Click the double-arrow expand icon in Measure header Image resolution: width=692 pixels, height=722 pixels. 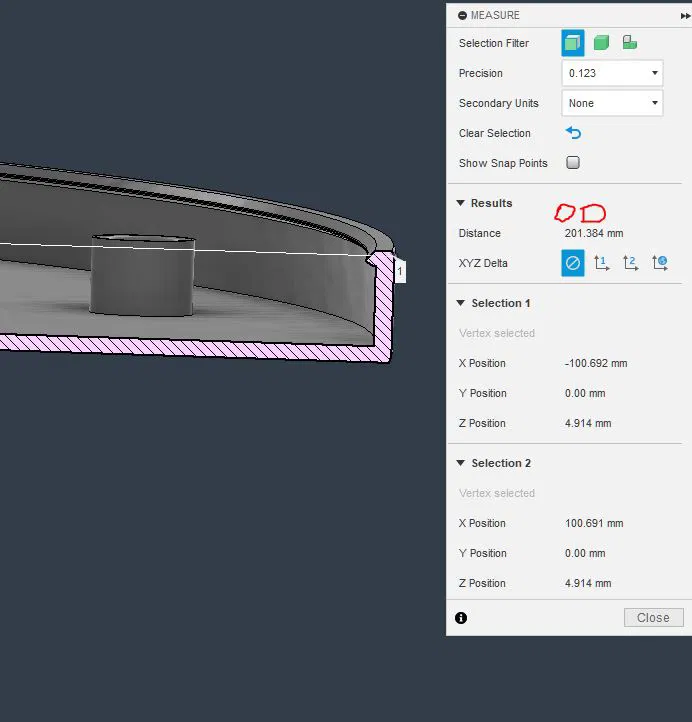point(685,16)
